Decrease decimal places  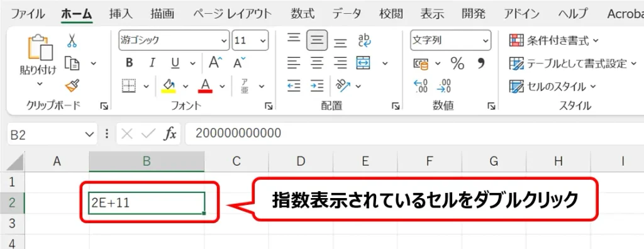tap(445, 86)
